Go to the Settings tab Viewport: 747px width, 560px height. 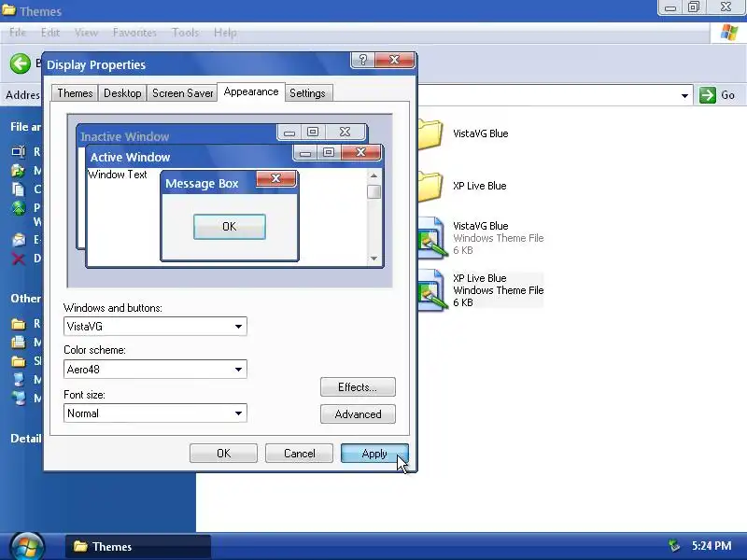(x=307, y=92)
